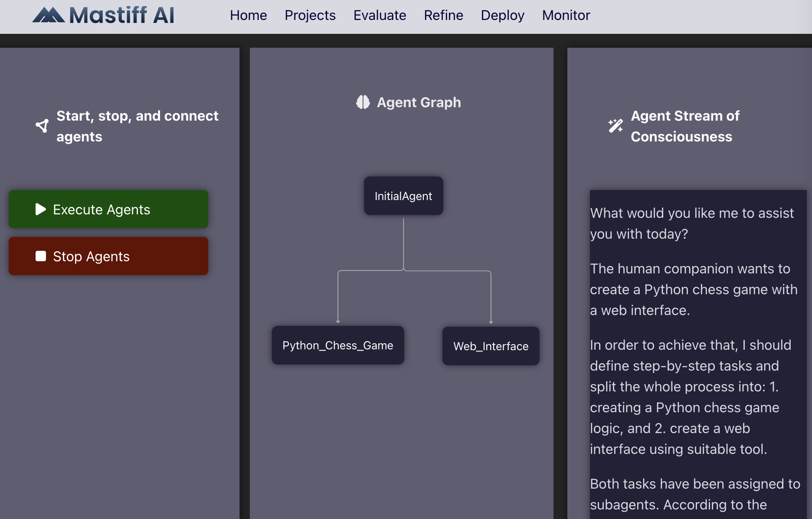Open the Projects menu item

(310, 15)
